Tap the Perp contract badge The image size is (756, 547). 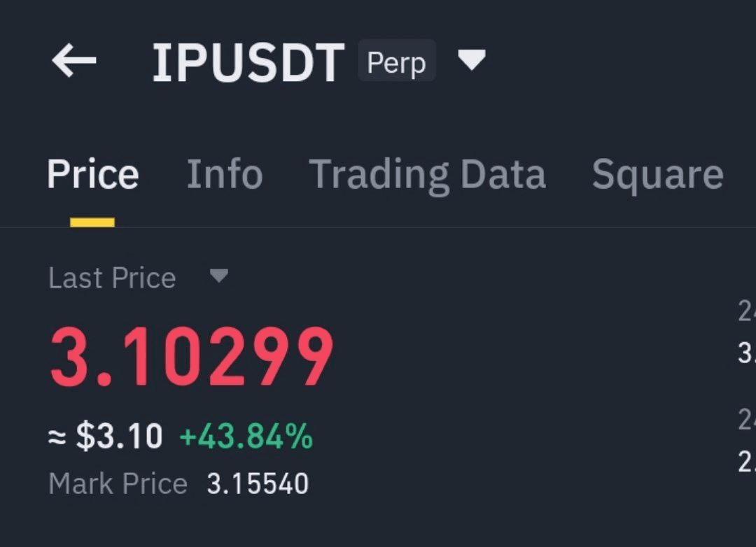pyautogui.click(x=396, y=62)
